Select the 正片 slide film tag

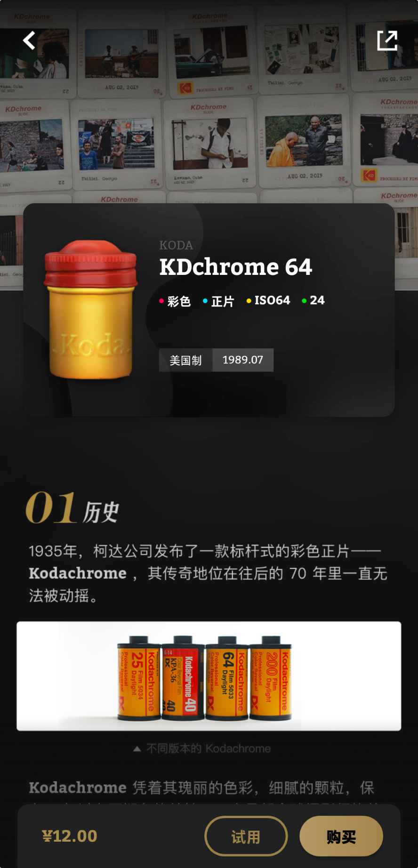(x=219, y=301)
